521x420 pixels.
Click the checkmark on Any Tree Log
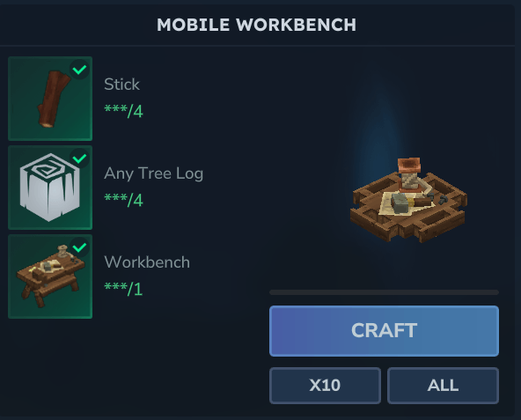point(79,158)
